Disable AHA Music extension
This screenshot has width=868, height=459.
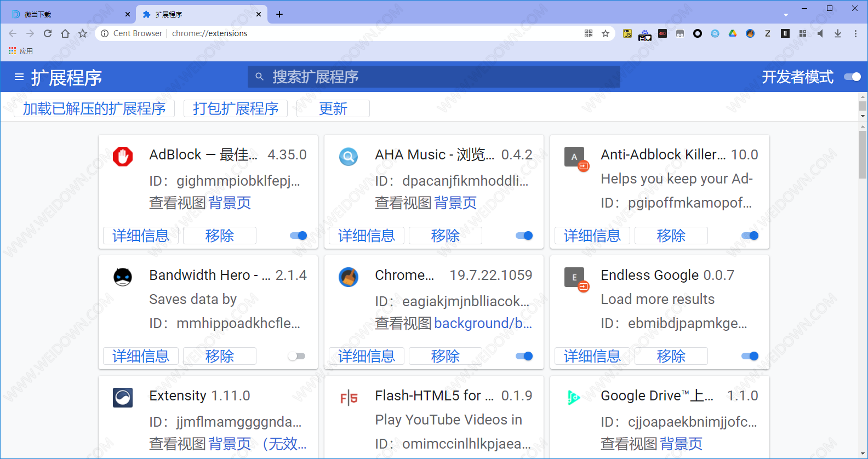pyautogui.click(x=524, y=236)
